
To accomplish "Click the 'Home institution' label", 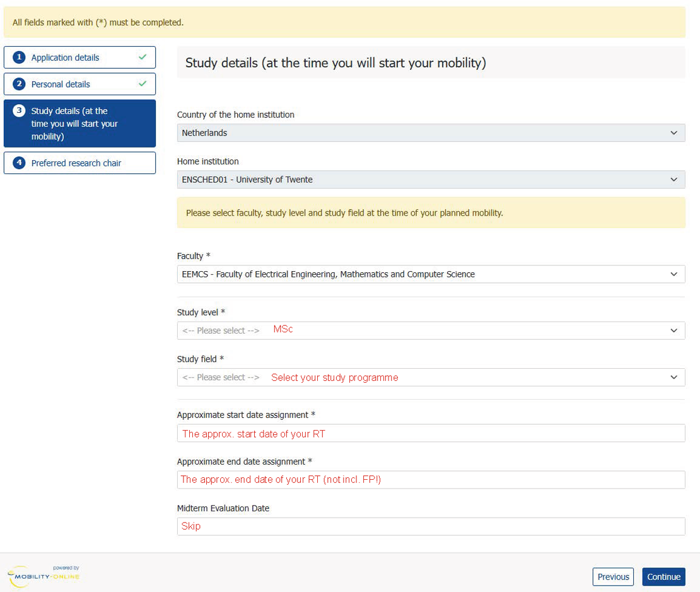I will 208,161.
